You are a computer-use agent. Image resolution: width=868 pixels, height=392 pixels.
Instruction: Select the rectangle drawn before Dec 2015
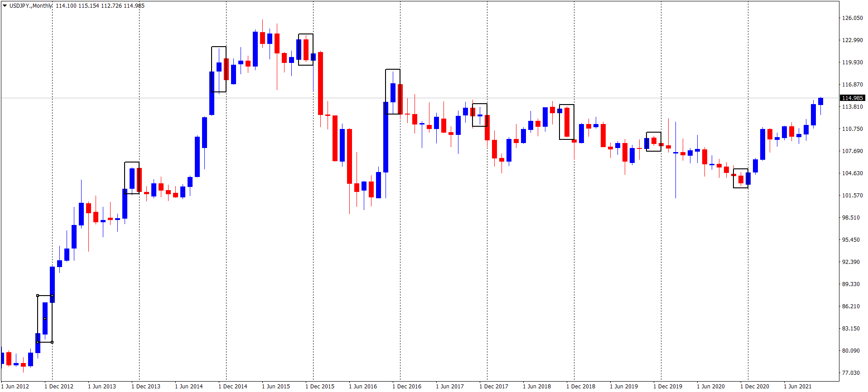[x=306, y=34]
